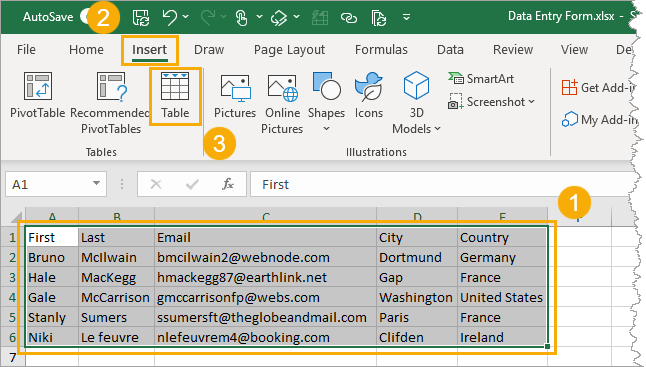
Task: Click the grayed table icon in title bar
Action: click(320, 17)
